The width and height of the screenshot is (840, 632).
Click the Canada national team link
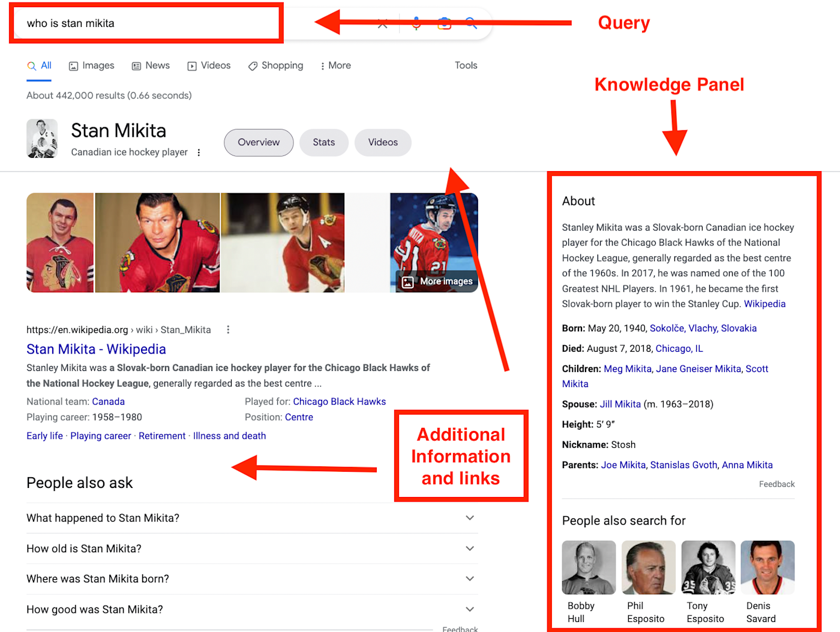coord(109,402)
